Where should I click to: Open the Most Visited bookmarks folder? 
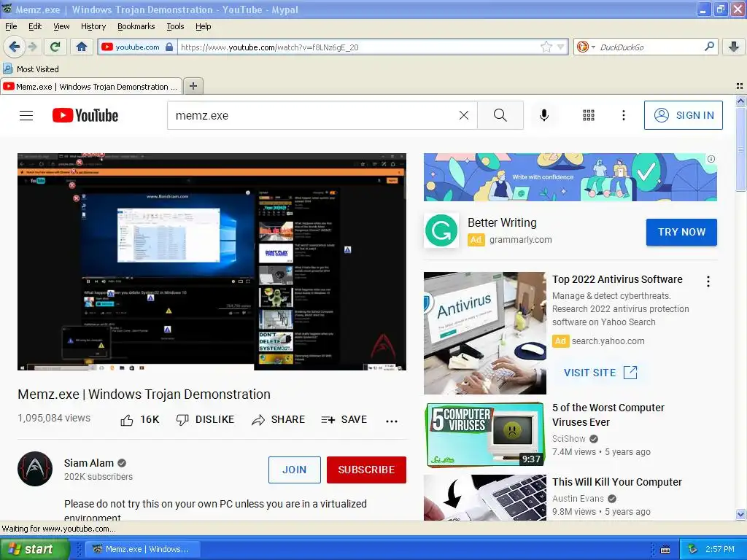pos(31,69)
